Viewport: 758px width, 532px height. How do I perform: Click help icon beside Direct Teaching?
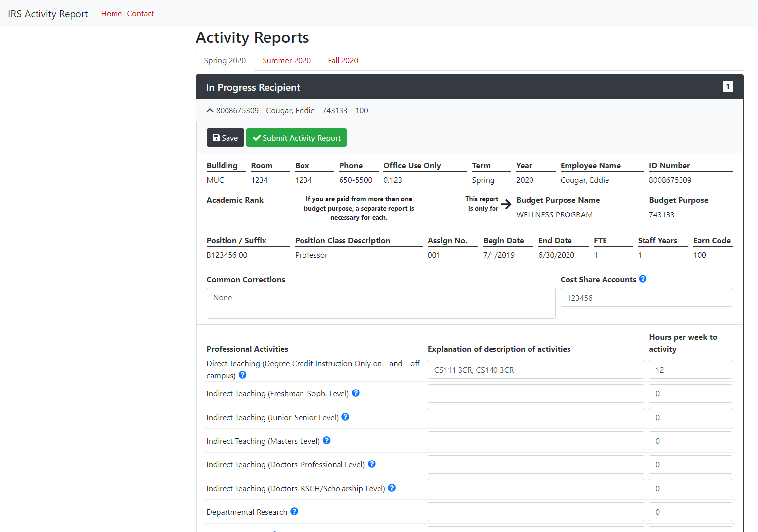[x=242, y=375]
